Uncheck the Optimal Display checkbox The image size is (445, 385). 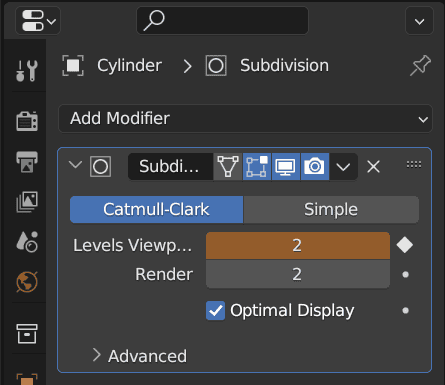pyautogui.click(x=215, y=311)
